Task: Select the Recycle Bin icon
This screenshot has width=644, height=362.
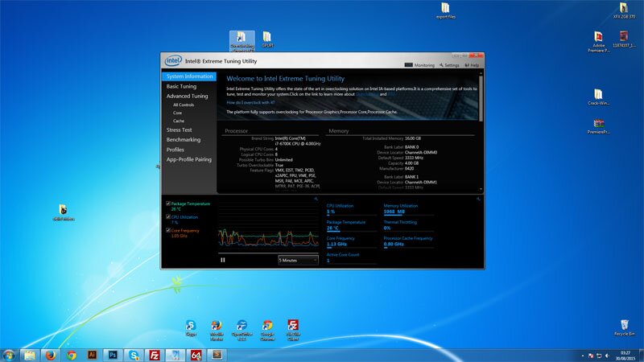Action: coord(625,327)
